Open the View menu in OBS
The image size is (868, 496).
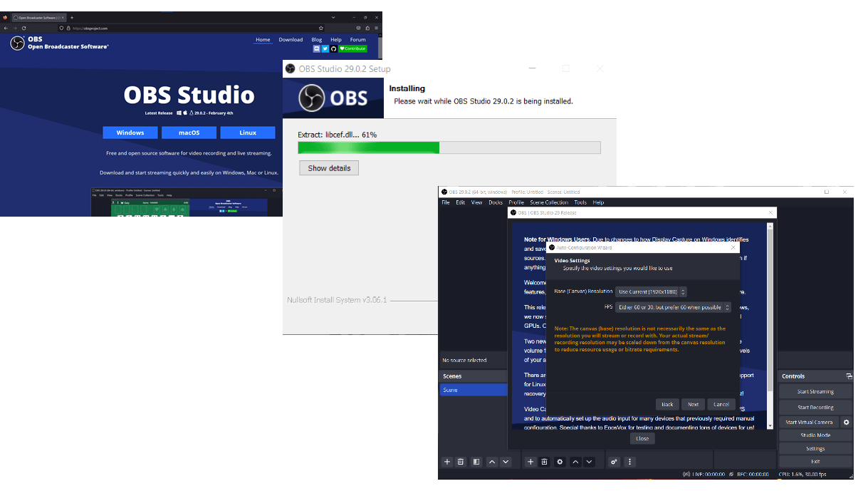[x=477, y=202]
